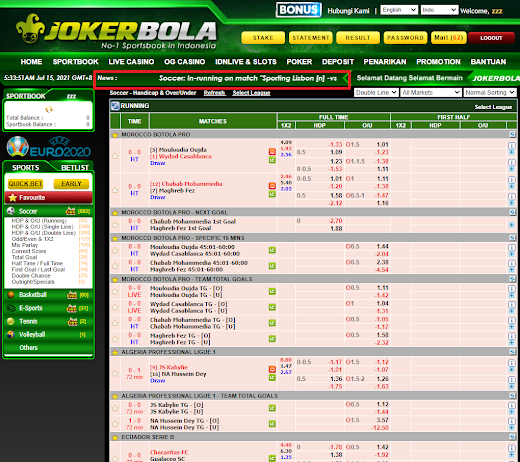This screenshot has width=520, height=462.
Task: Toggle favourite star for Chabab Mohammedia vs Maghreb Fez
Action: click(115, 190)
